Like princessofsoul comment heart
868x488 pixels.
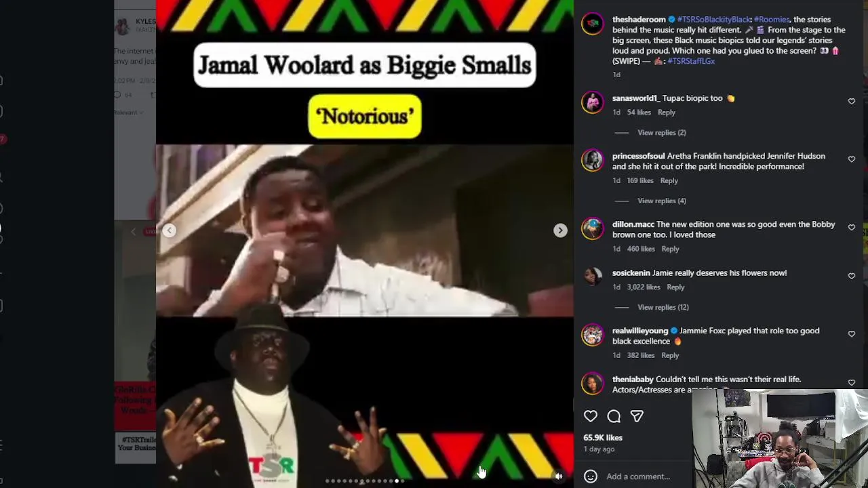tap(852, 159)
